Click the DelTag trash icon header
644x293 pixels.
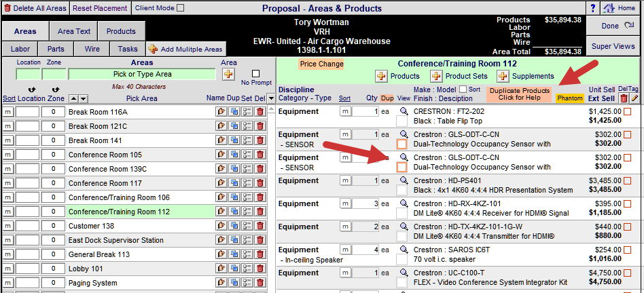pyautogui.click(x=624, y=98)
